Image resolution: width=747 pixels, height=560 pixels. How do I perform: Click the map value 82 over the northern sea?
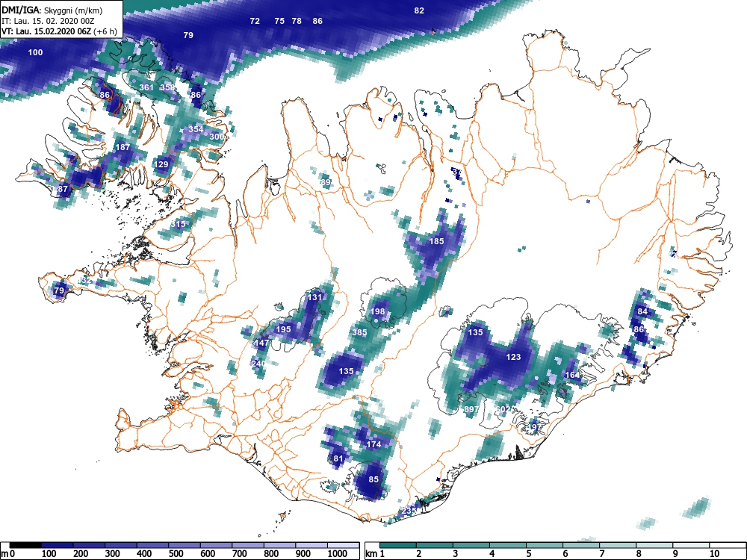pos(419,10)
